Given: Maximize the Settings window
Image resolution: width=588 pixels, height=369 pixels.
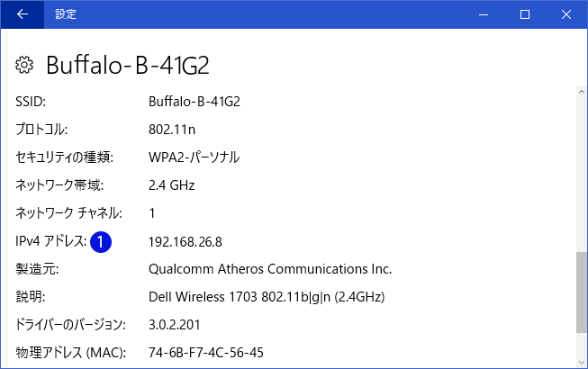Looking at the screenshot, I should tap(525, 14).
